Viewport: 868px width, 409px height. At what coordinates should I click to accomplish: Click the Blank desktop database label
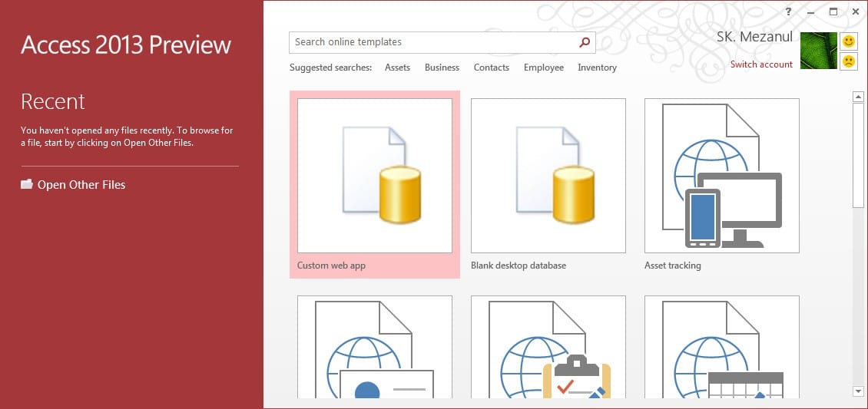518,266
